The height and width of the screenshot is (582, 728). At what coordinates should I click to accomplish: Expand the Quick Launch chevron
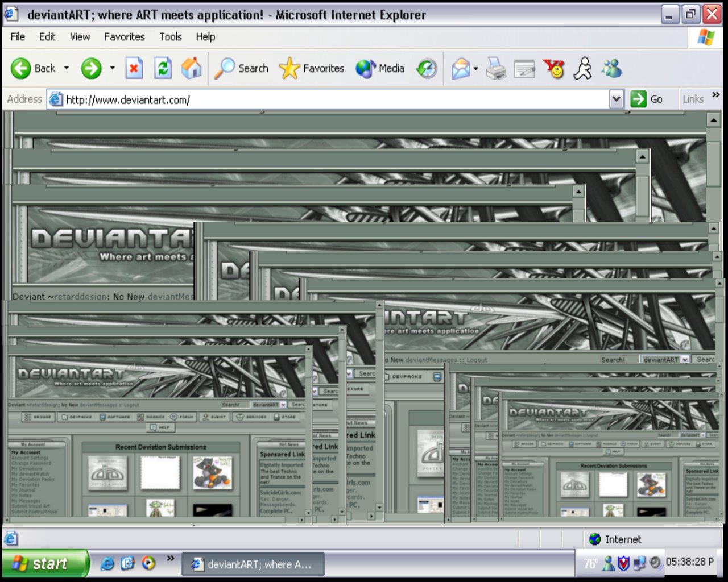[170, 559]
